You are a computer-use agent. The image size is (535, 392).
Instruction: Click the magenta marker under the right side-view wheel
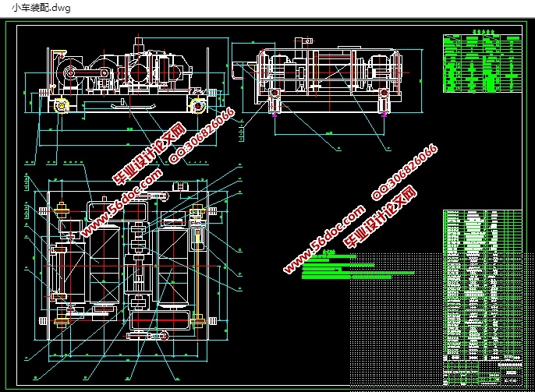(384, 115)
